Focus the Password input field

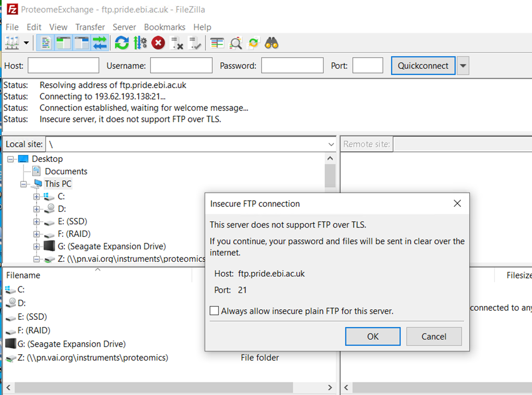[292, 66]
